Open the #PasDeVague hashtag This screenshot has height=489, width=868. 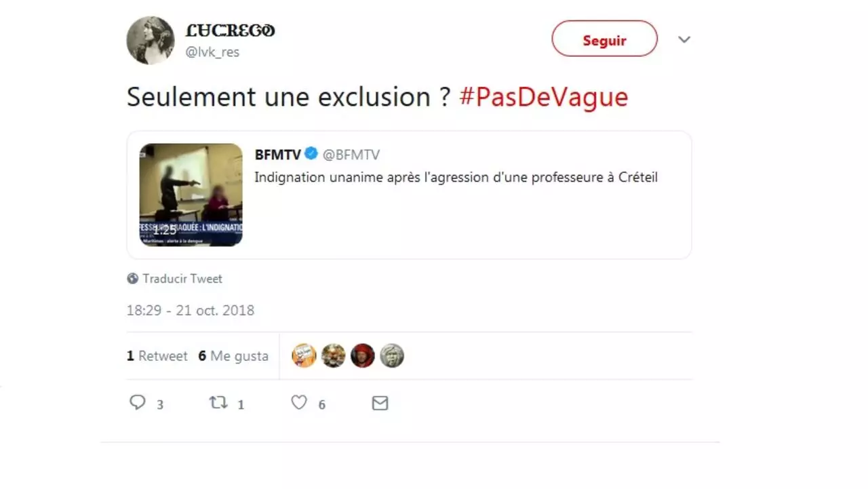pos(544,97)
